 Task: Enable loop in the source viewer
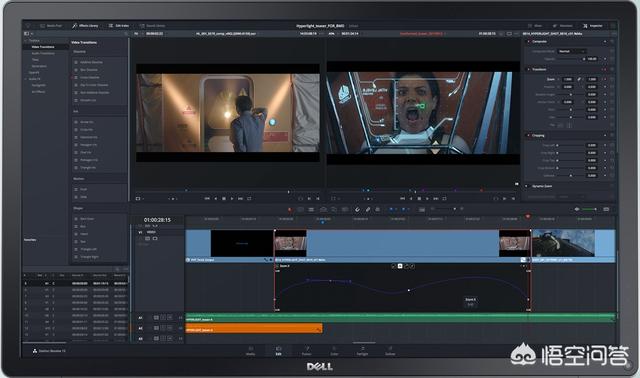249,199
